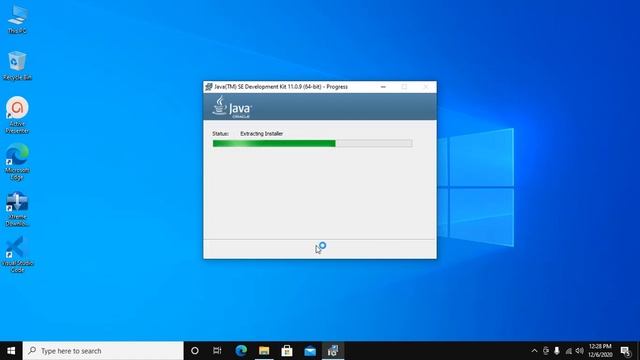Open the taskbar clock and date
Image resolution: width=640 pixels, height=360 pixels.
tap(600, 351)
